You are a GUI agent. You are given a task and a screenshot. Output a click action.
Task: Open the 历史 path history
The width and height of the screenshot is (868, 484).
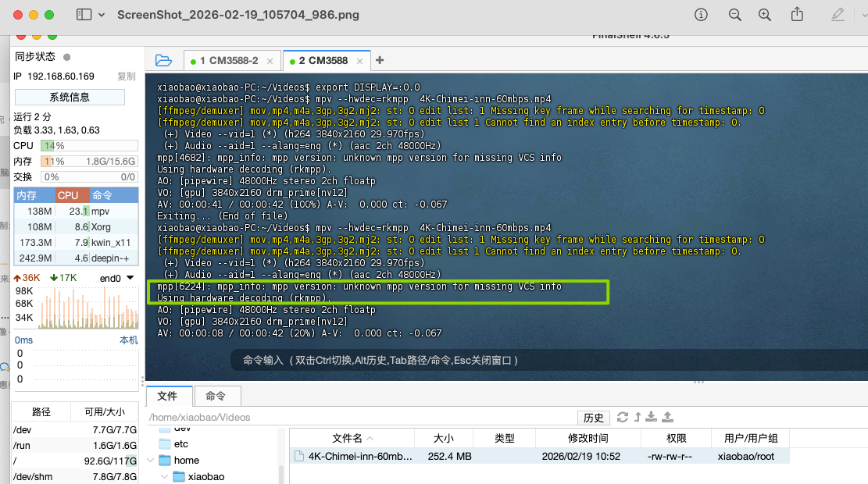click(593, 417)
